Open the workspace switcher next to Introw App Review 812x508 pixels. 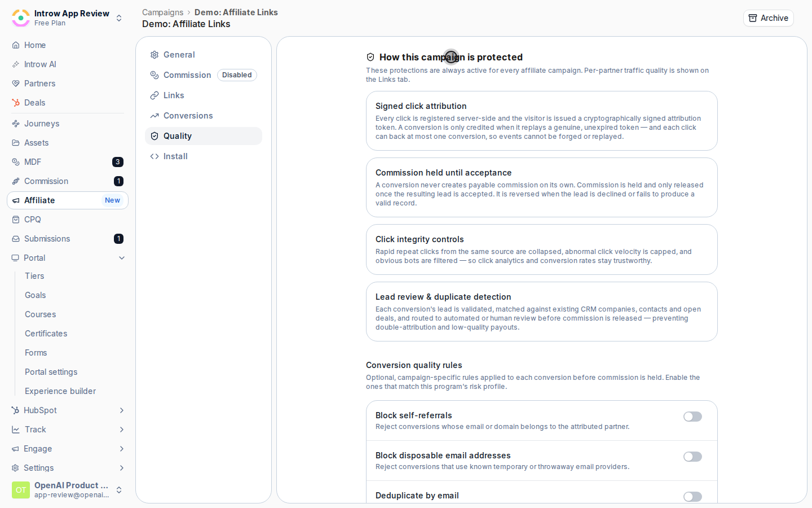(119, 18)
